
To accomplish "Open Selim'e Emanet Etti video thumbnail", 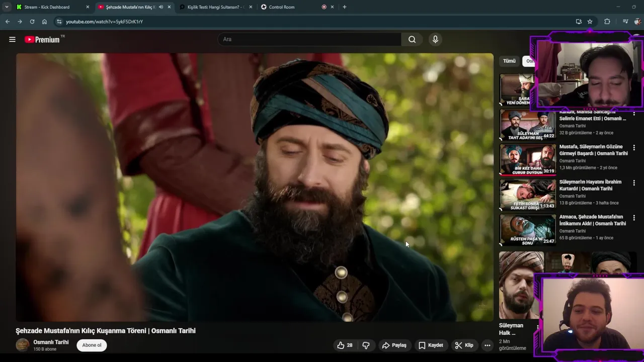I will tap(527, 125).
